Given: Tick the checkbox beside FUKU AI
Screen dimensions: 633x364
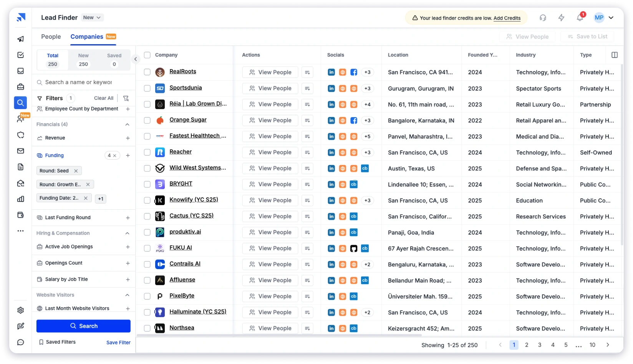Looking at the screenshot, I should (147, 248).
